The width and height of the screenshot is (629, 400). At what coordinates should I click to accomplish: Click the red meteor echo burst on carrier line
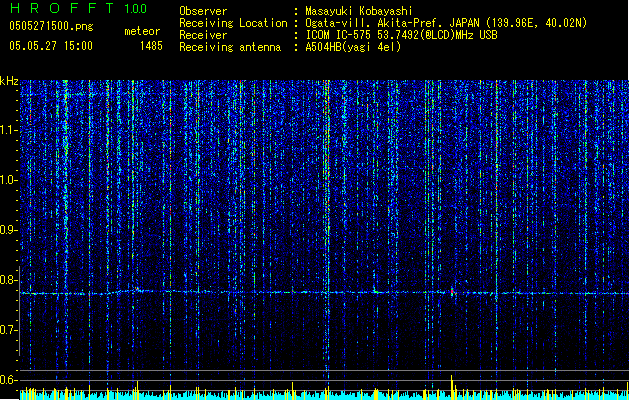(452, 292)
